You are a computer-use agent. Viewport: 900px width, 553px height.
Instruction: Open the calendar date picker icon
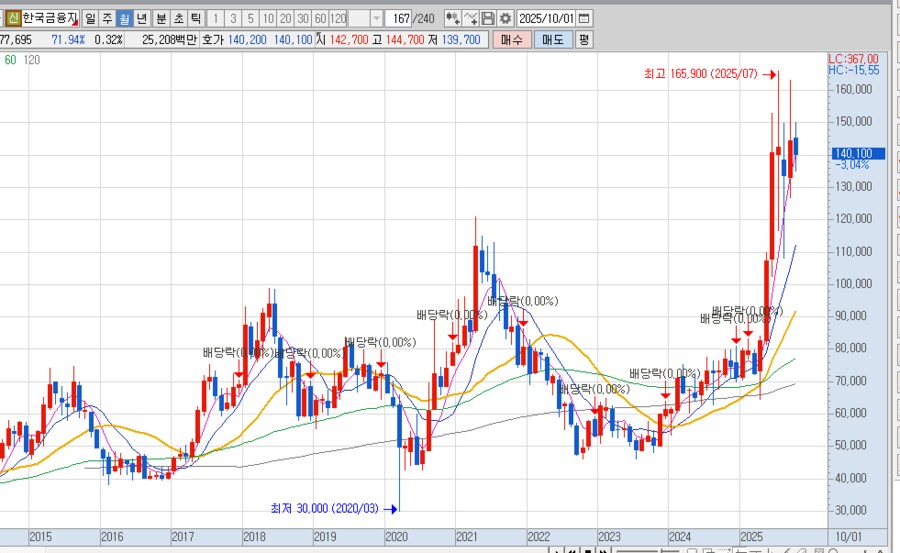point(584,18)
